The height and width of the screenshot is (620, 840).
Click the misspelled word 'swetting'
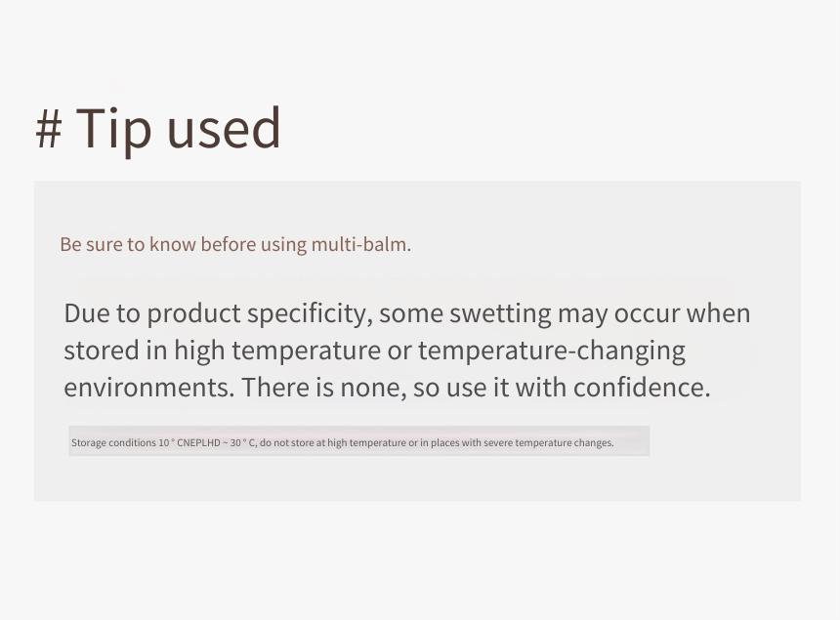500,314
